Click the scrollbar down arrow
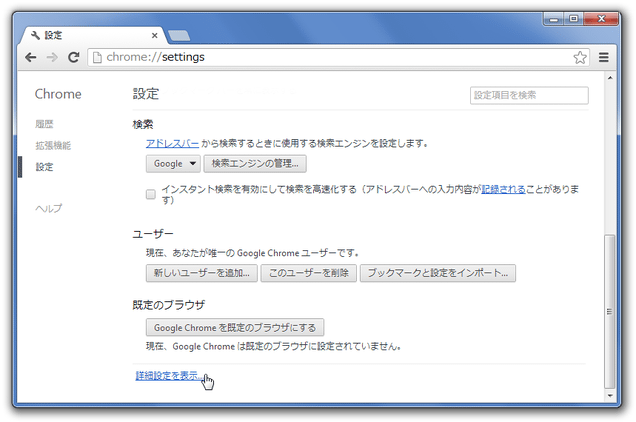 coord(610,396)
